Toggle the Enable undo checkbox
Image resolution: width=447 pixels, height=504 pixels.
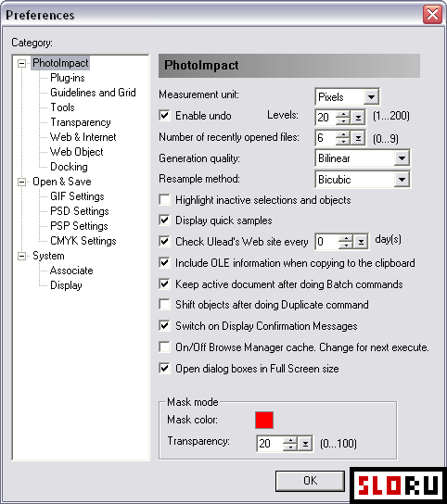click(x=164, y=116)
